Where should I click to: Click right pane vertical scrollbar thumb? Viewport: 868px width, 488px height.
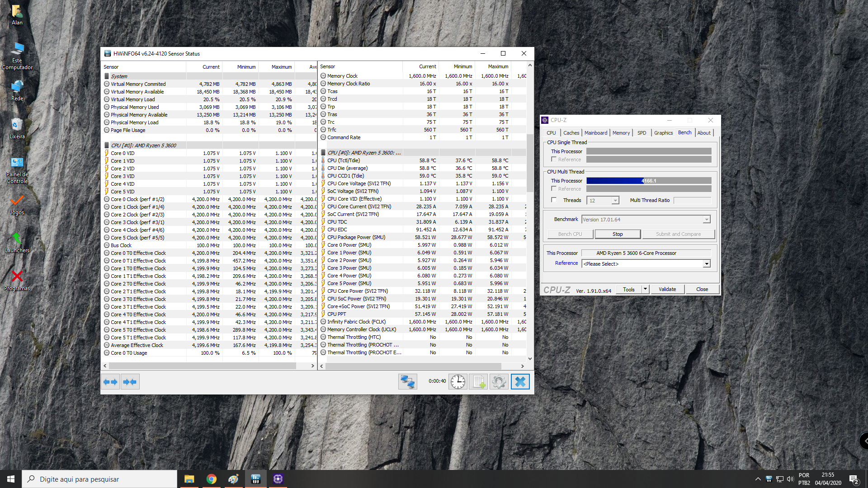point(530,163)
